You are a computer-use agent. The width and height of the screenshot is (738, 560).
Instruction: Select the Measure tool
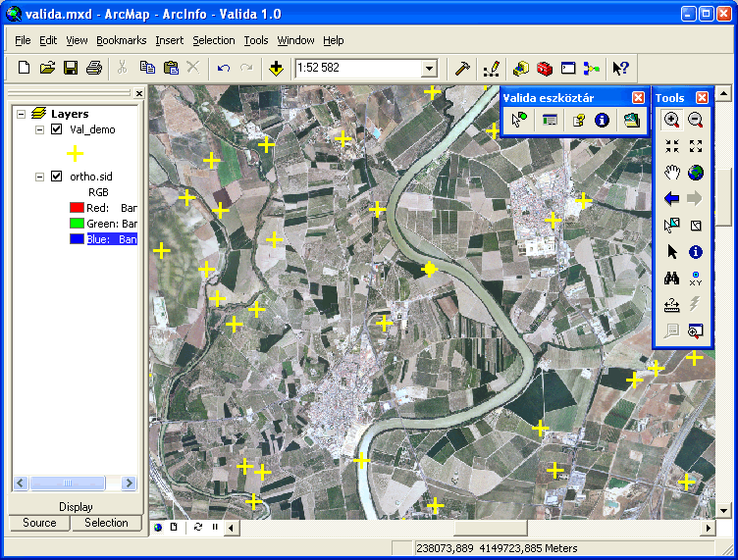click(672, 305)
